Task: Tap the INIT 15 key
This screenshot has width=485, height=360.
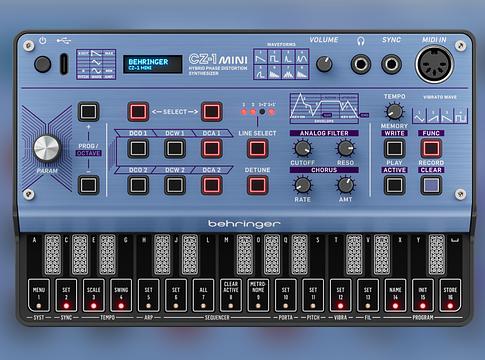Action: 423,295
